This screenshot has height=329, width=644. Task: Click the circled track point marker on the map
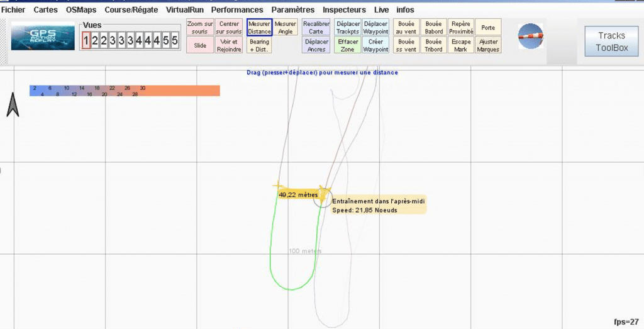click(322, 198)
